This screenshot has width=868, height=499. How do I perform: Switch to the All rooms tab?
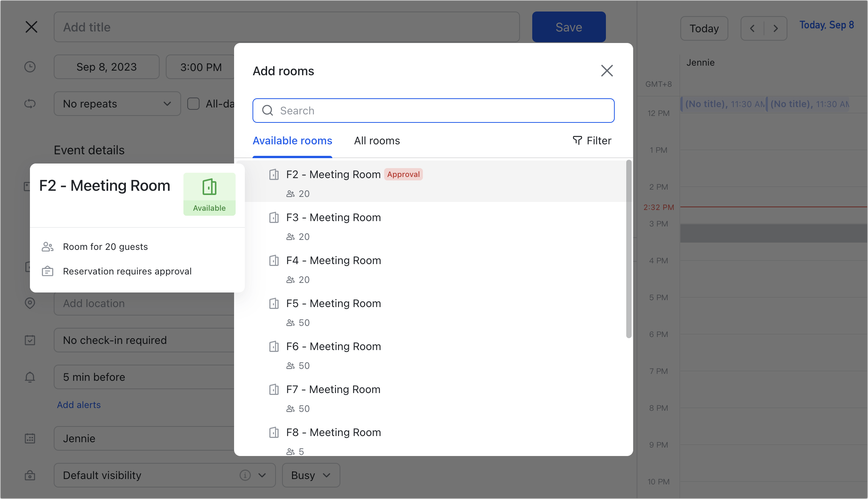(376, 140)
